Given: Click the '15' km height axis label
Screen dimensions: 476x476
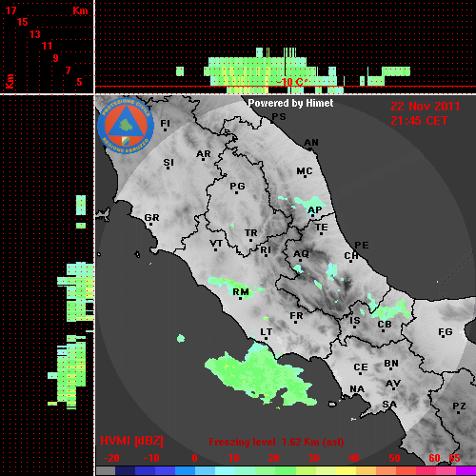Looking at the screenshot, I should tap(23, 22).
